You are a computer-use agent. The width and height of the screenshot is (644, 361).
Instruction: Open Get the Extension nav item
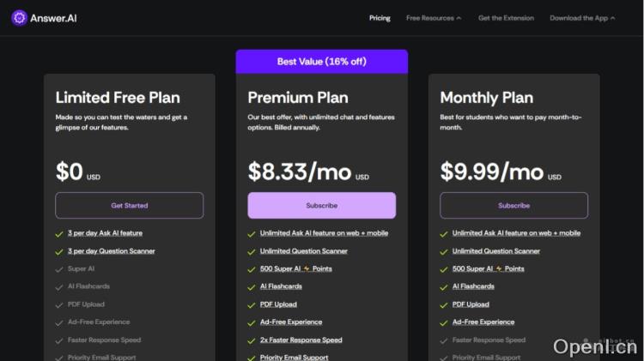click(506, 18)
